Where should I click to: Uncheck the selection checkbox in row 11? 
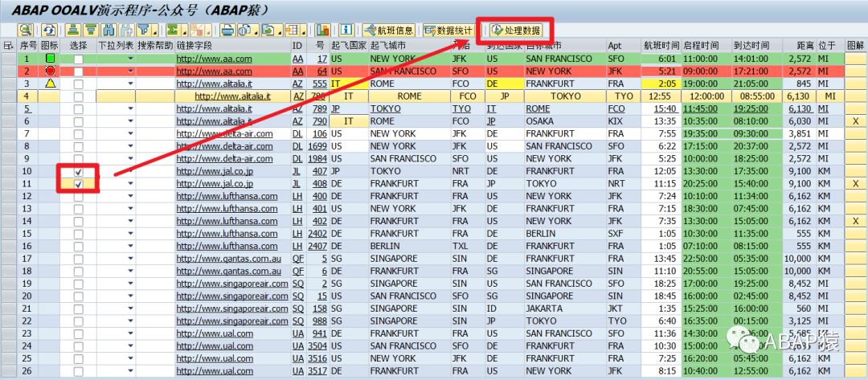click(79, 184)
